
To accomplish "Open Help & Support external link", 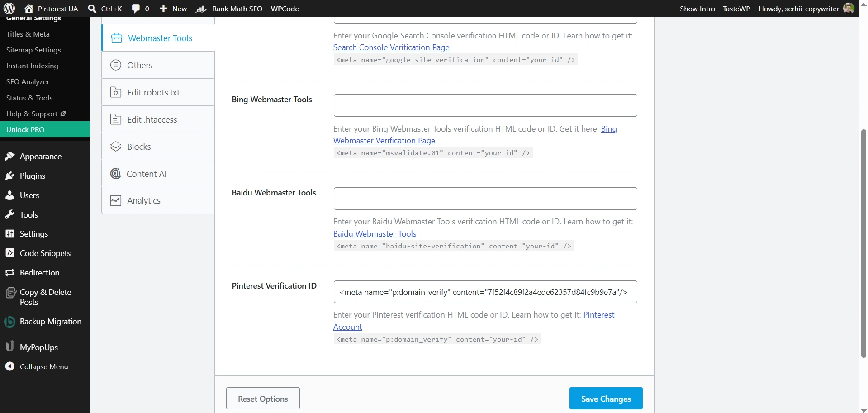I will coord(36,114).
